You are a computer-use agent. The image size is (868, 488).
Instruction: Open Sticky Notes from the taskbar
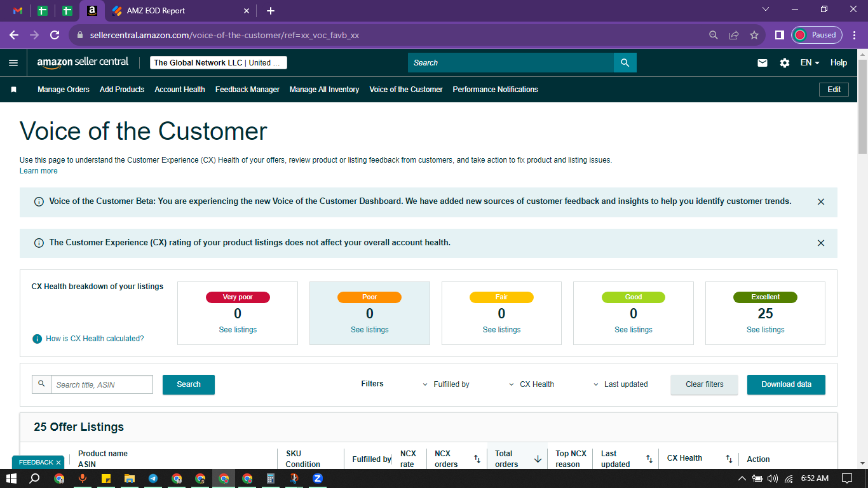coord(106,478)
